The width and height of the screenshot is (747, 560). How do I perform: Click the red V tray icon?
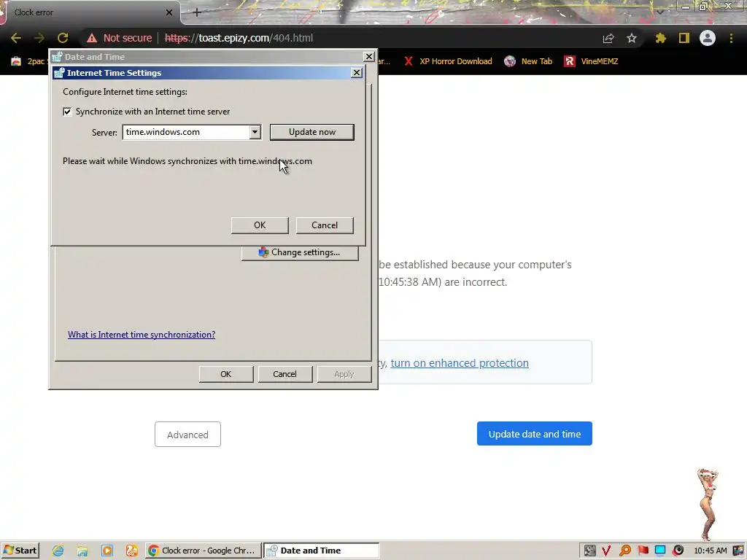606,551
